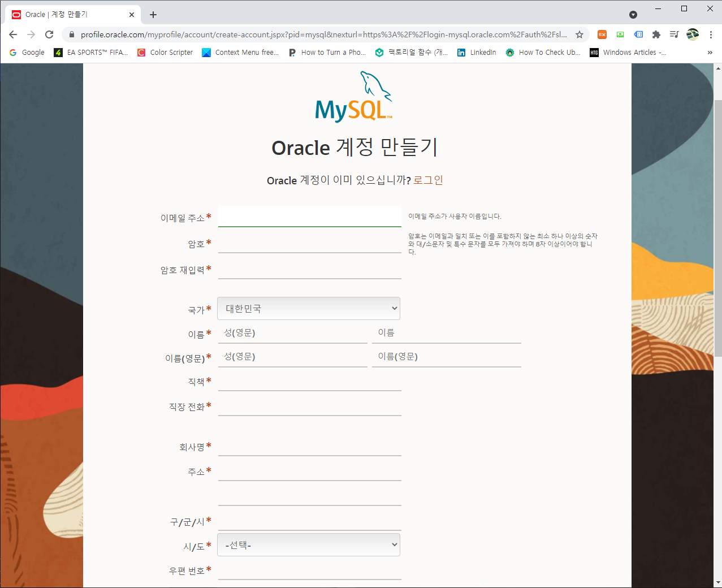
Task: Focus the 주소 first address line field
Action: [310, 471]
